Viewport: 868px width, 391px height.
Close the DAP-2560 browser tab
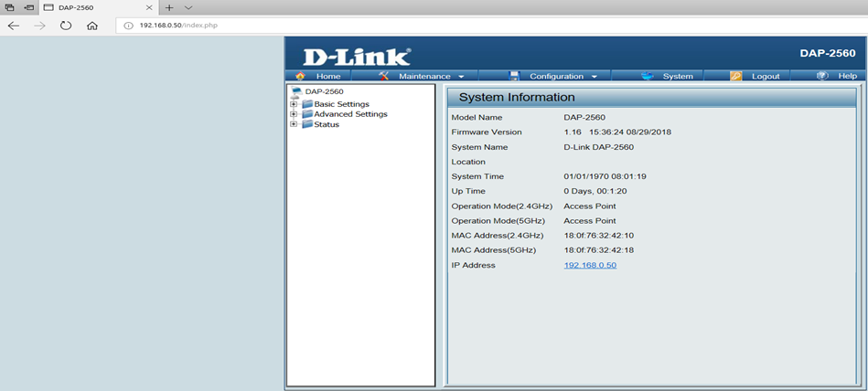(149, 7)
